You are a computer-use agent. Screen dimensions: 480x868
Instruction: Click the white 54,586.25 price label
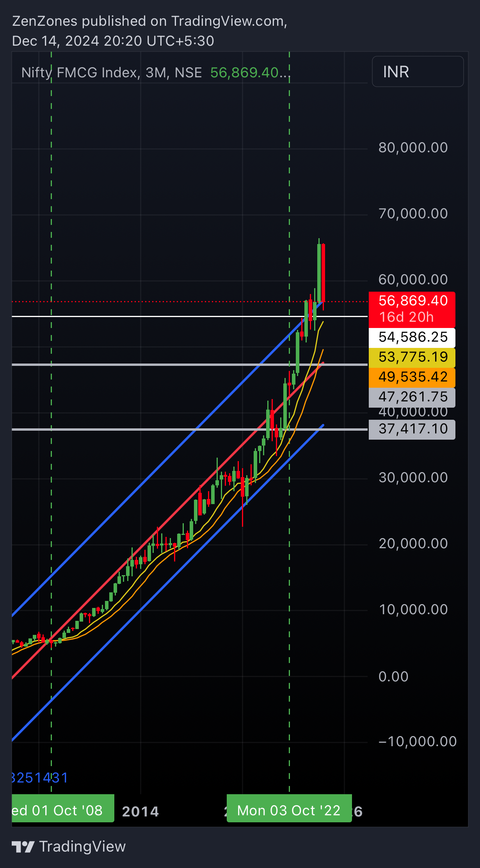tap(412, 337)
